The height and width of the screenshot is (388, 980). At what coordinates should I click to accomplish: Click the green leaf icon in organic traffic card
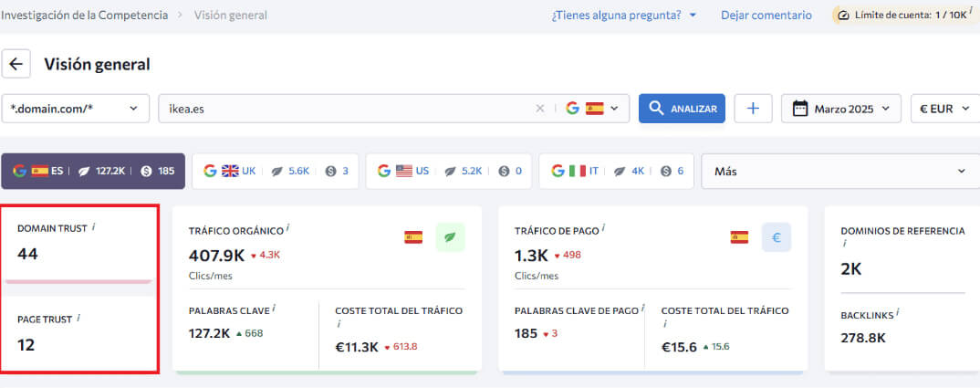pos(450,237)
